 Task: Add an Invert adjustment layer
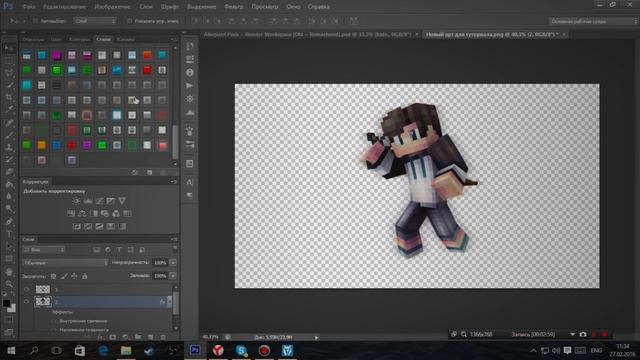tap(76, 226)
